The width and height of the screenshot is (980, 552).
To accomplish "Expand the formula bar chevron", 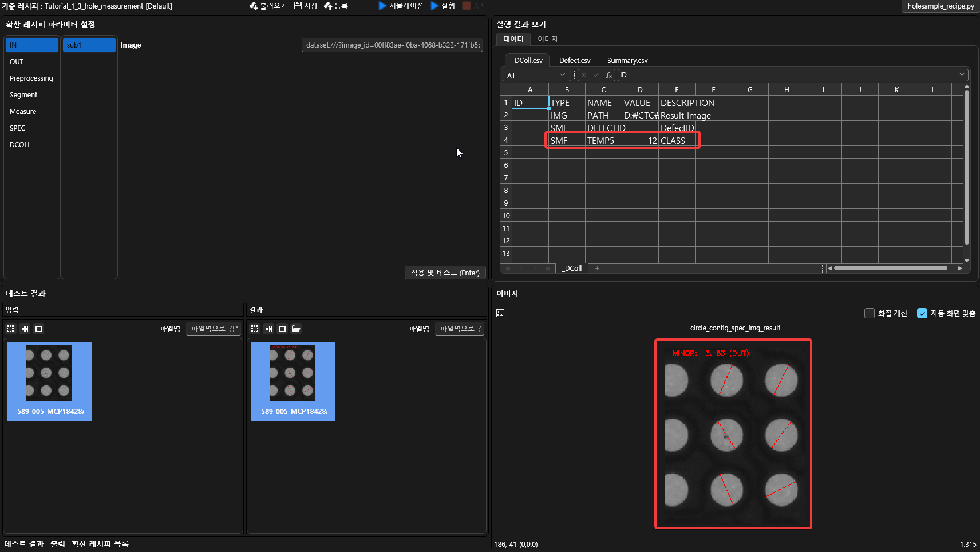I will [962, 74].
